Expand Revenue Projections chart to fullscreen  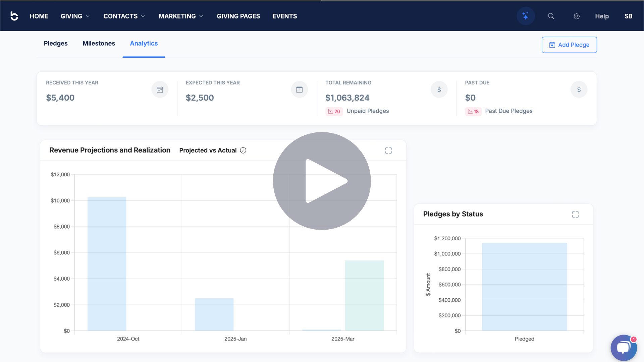point(388,150)
